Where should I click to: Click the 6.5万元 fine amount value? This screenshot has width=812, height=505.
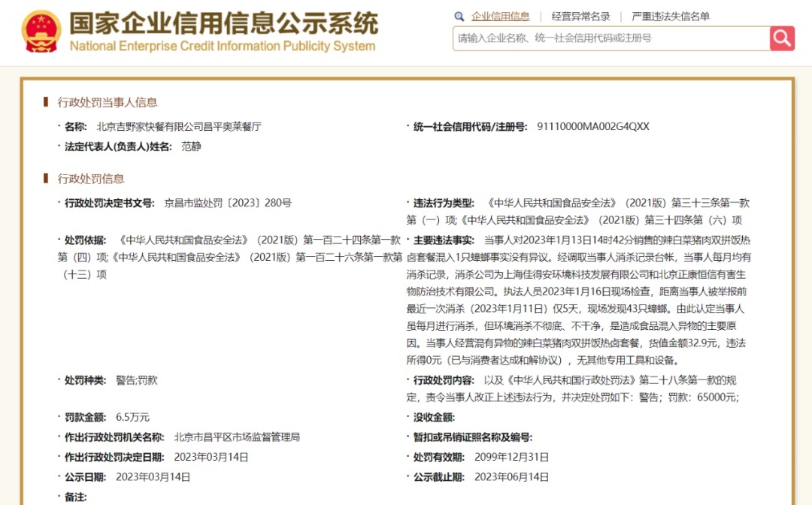132,417
